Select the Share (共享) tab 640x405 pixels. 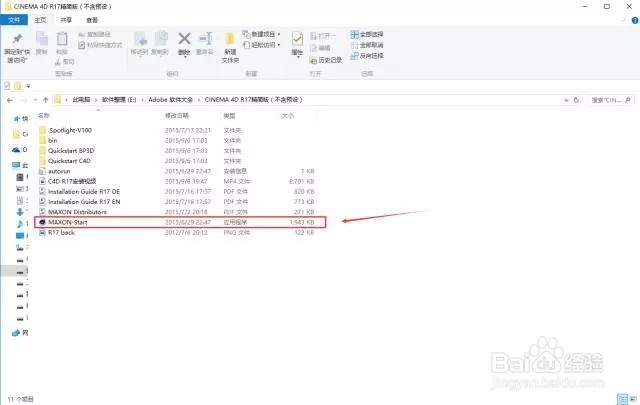[66, 20]
